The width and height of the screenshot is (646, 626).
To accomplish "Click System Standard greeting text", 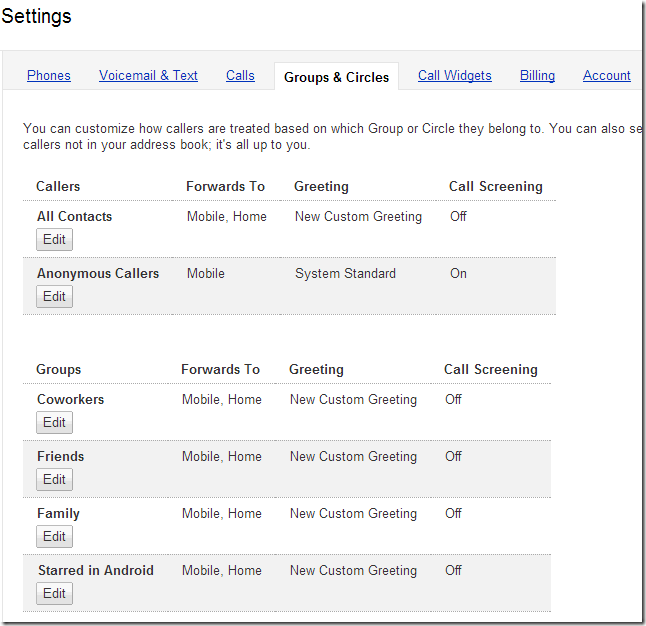I will [x=345, y=273].
